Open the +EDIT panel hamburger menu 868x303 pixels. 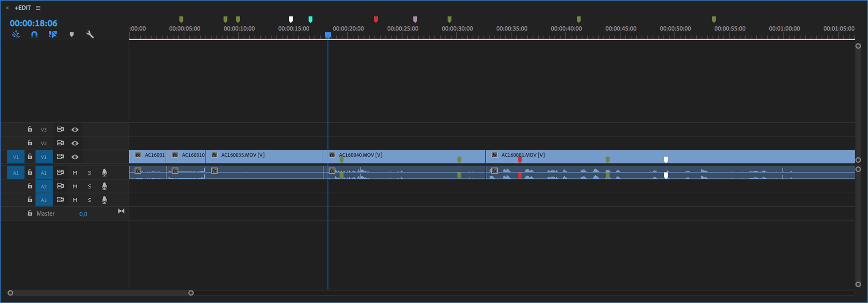[38, 8]
